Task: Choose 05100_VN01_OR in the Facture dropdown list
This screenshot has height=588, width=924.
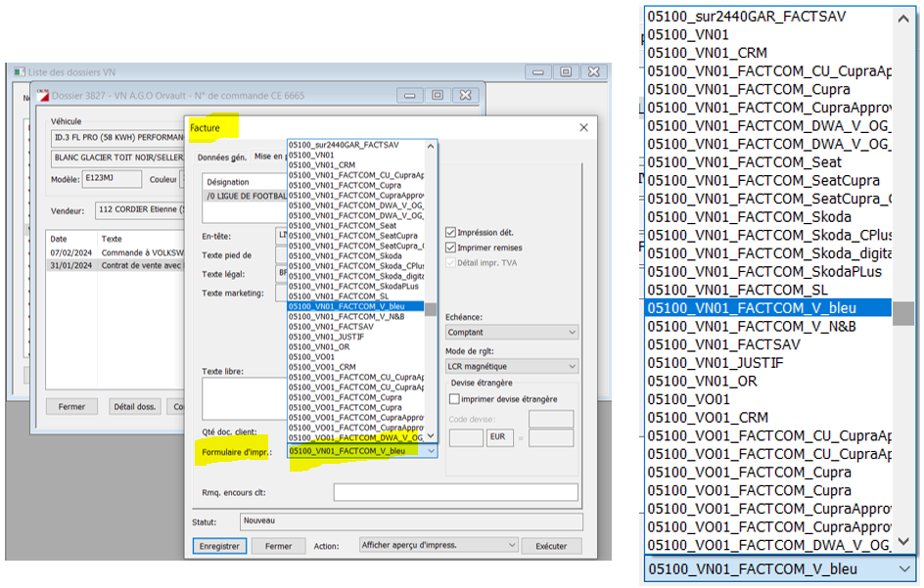Action: click(356, 347)
